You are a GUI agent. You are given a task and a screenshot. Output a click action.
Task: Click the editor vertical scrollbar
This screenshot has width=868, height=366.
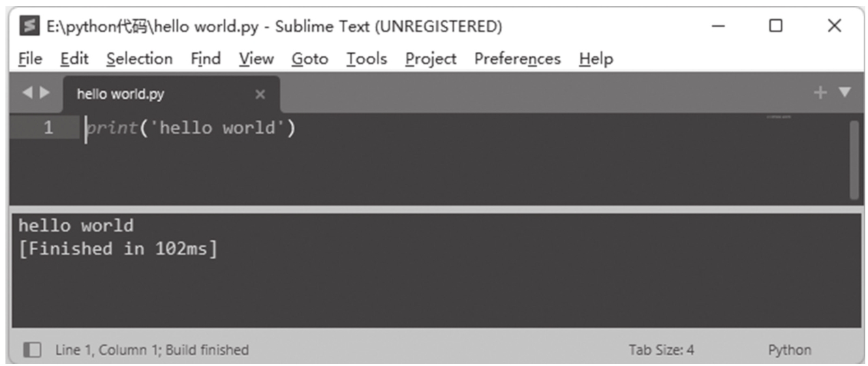tap(854, 159)
